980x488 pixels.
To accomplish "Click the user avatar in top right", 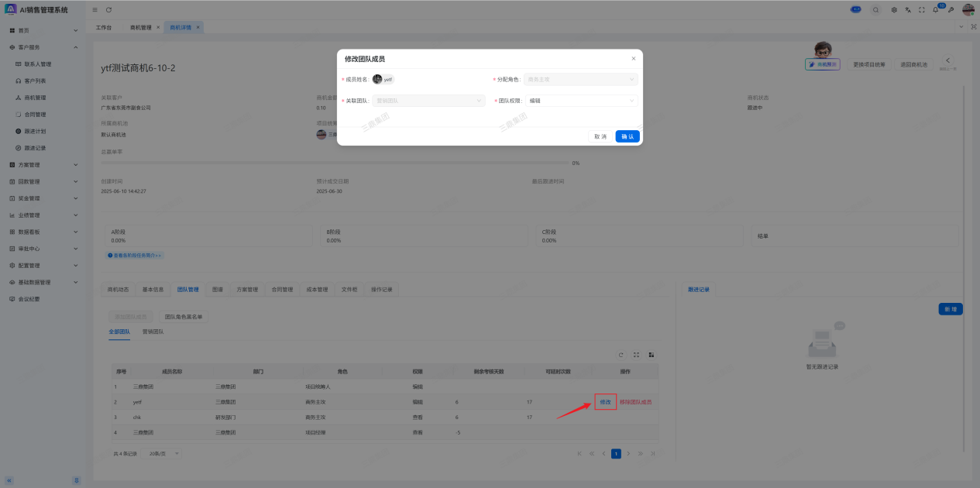I will point(968,9).
